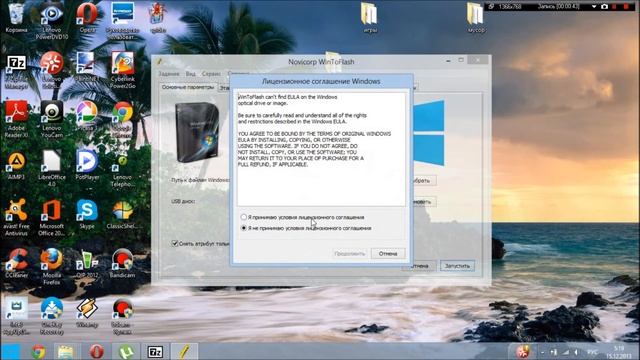Open Вид menu in WinToFlash
This screenshot has width=640, height=360.
click(190, 74)
